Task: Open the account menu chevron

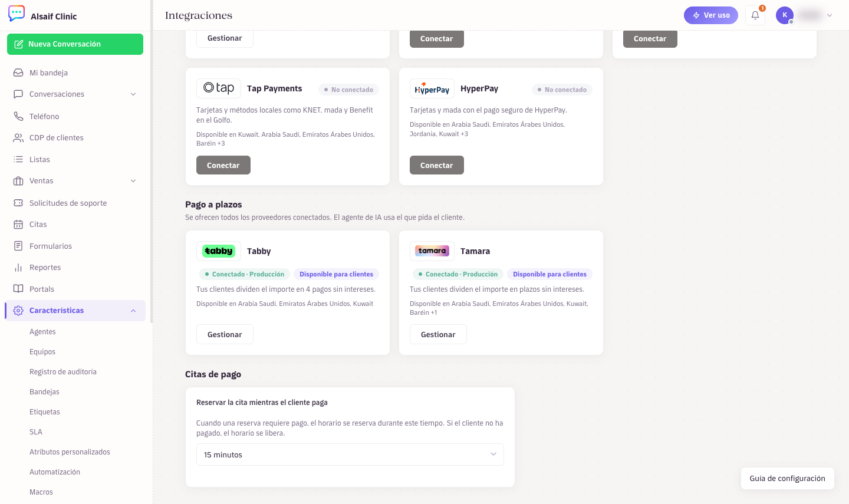Action: pyautogui.click(x=830, y=15)
